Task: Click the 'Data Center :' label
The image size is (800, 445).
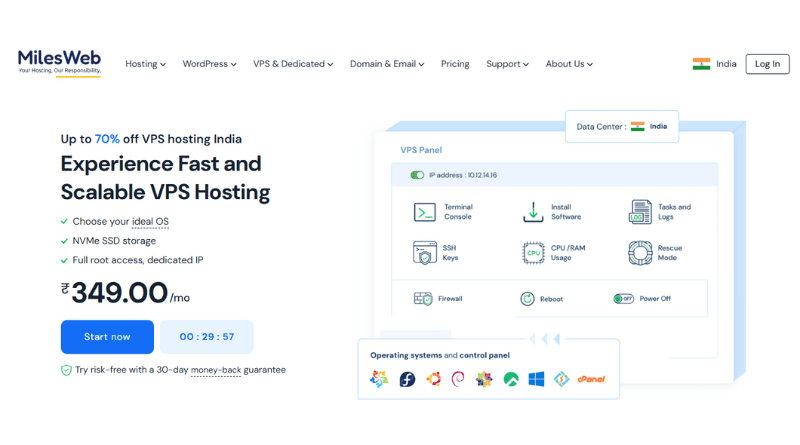Action: click(x=601, y=127)
